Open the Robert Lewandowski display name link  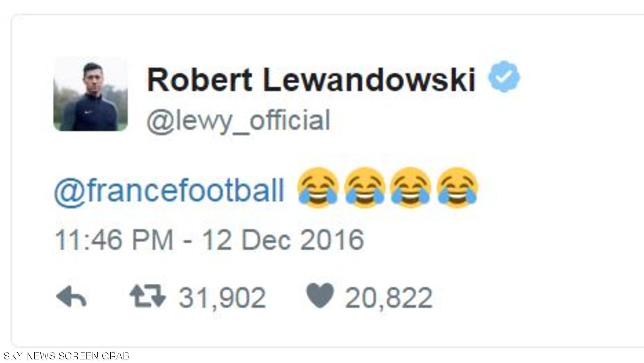312,80
